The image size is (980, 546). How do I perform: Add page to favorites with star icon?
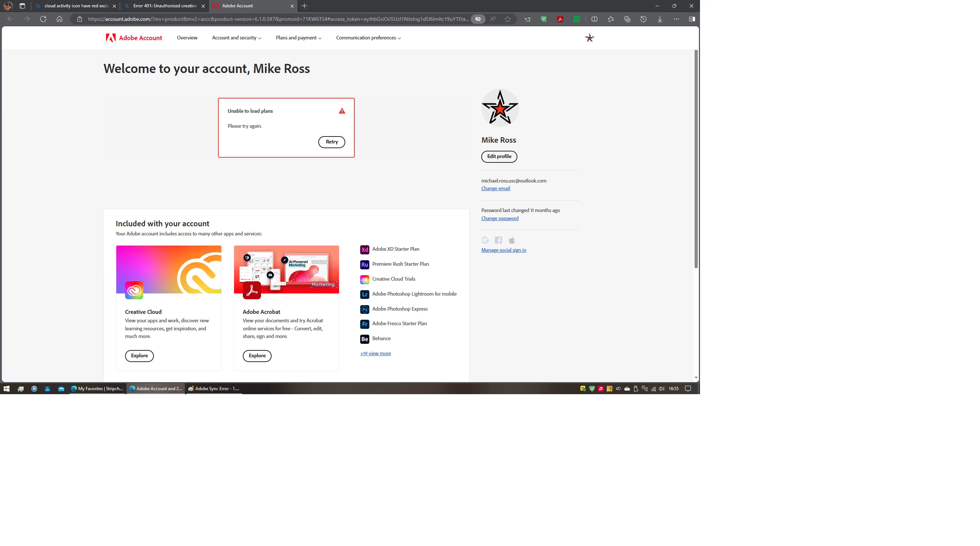(507, 19)
